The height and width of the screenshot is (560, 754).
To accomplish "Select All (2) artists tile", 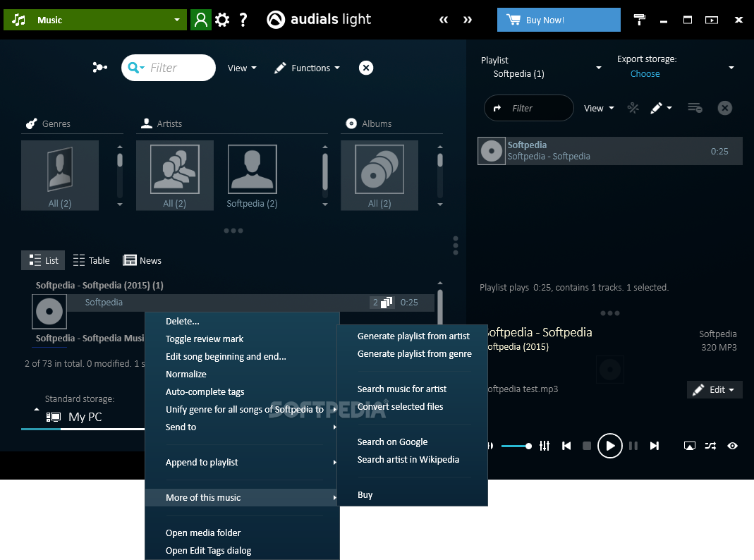I will 174,176.
